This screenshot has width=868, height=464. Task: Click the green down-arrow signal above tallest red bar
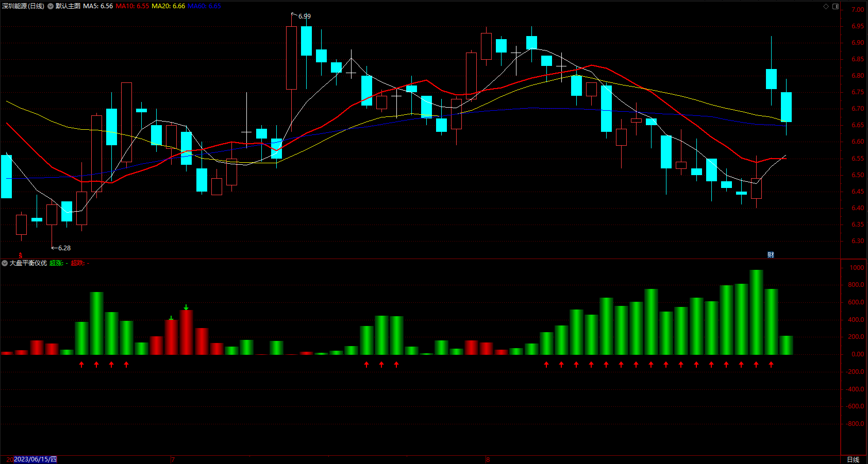coord(186,307)
